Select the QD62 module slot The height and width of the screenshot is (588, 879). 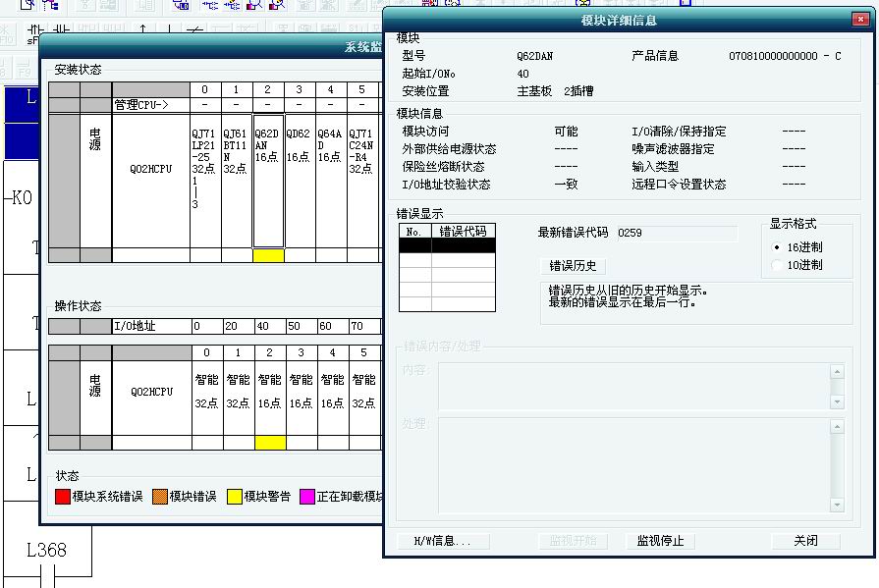coord(299,181)
